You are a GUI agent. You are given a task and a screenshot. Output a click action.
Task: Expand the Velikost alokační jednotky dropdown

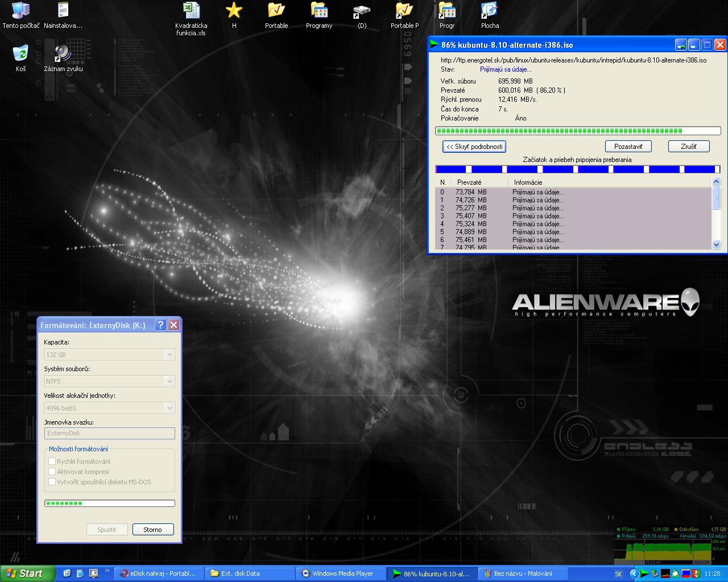click(169, 408)
